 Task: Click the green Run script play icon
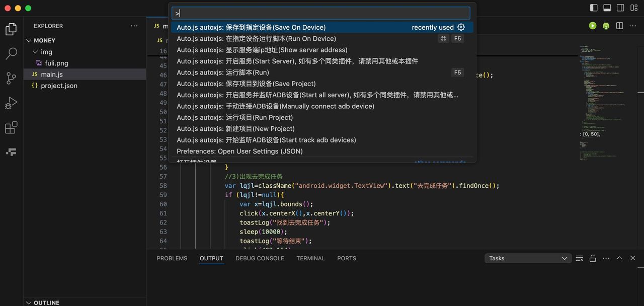point(593,26)
